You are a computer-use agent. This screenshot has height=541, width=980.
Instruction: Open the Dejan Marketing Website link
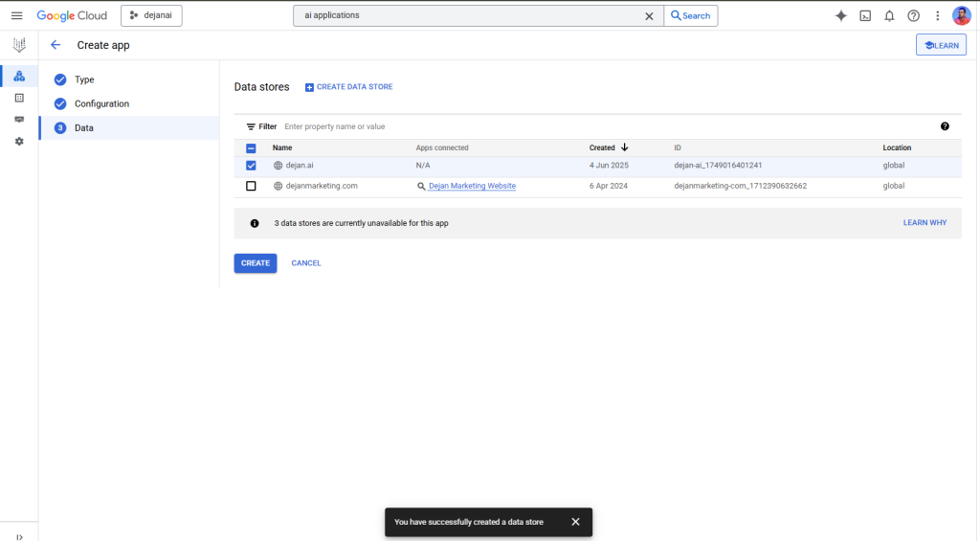(x=472, y=186)
